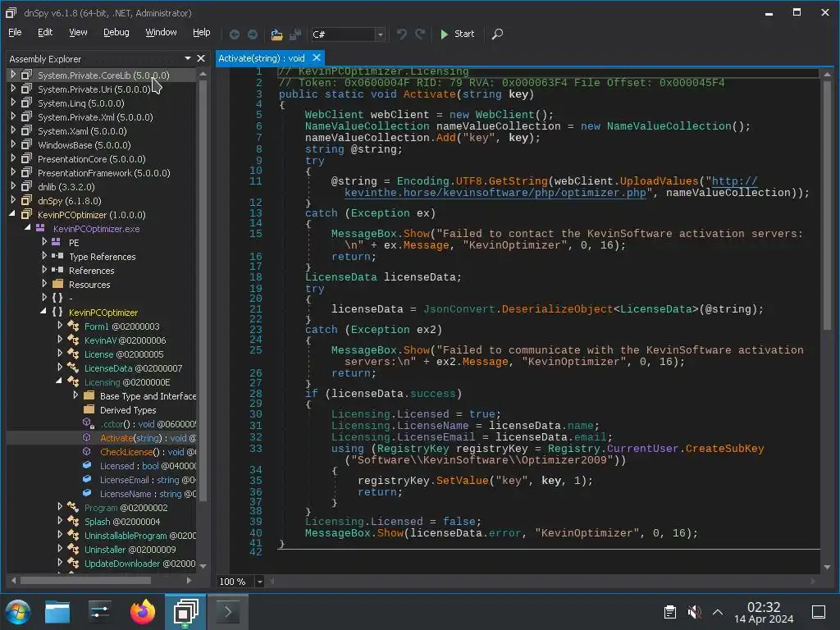Expand Base Type and Interfaces folder
The image size is (840, 630).
coord(75,395)
